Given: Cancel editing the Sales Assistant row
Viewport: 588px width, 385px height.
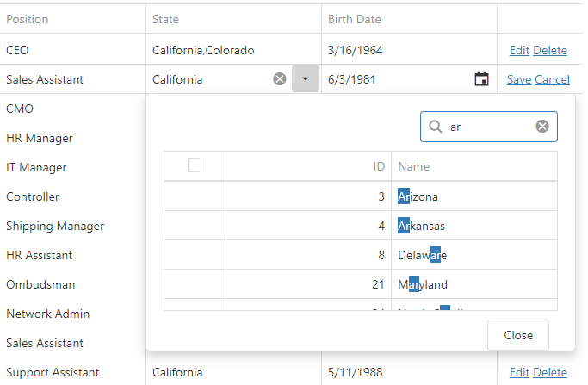Looking at the screenshot, I should 552,79.
